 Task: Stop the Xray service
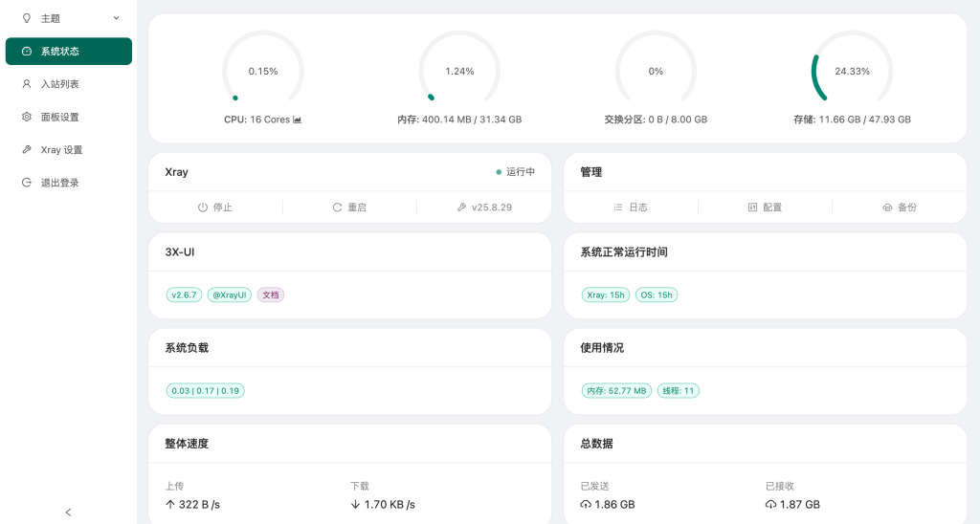click(215, 207)
